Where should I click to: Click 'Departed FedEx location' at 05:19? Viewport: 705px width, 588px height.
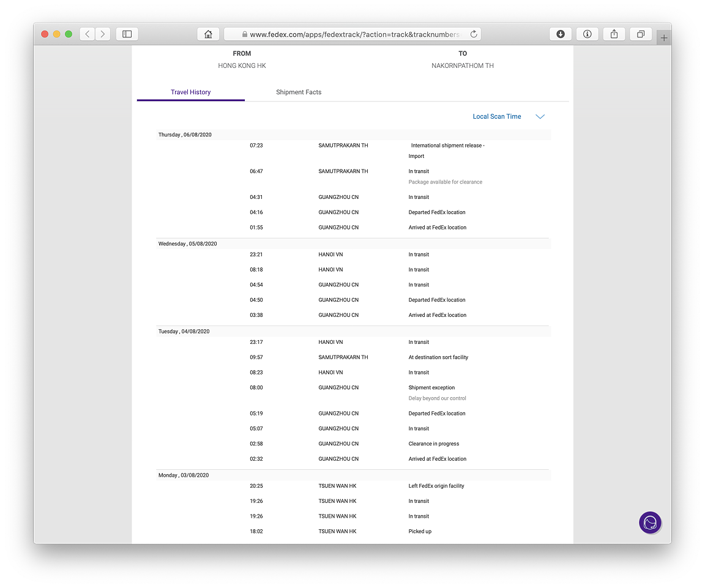(437, 414)
